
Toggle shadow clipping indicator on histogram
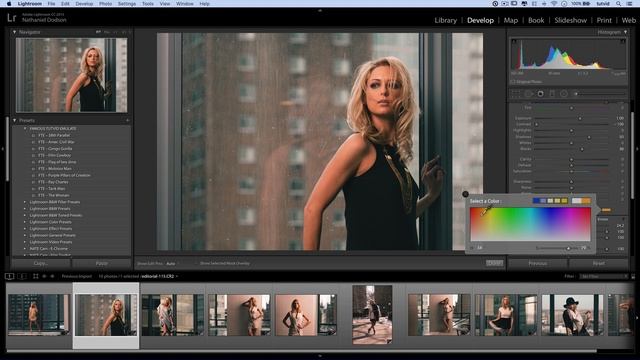(x=514, y=41)
